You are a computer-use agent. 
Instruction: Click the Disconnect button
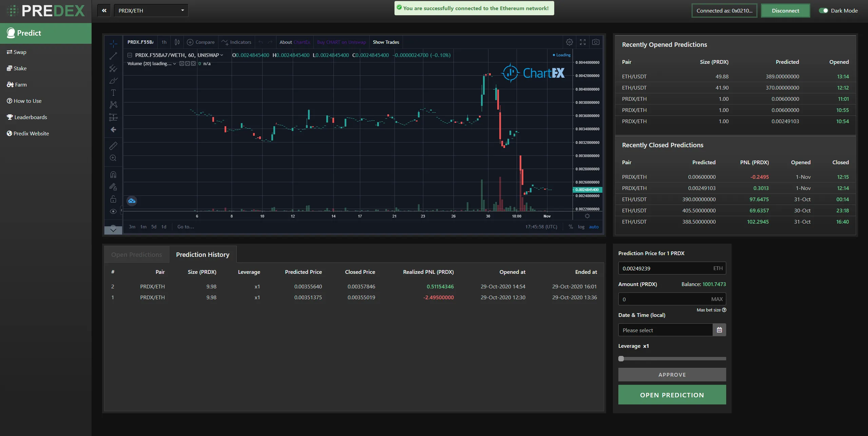coord(785,11)
